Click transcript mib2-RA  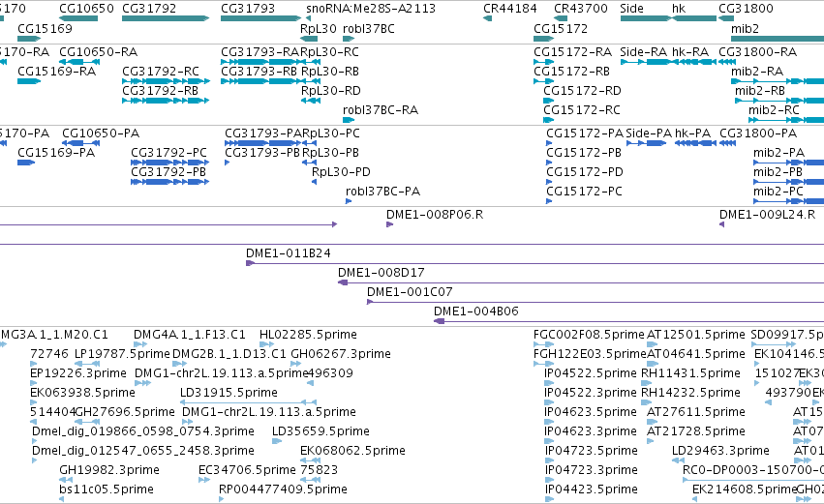pos(757,72)
